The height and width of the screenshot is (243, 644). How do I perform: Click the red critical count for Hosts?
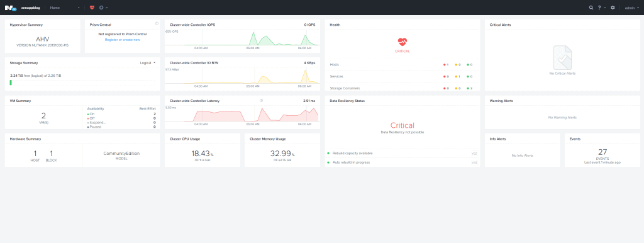(x=446, y=65)
